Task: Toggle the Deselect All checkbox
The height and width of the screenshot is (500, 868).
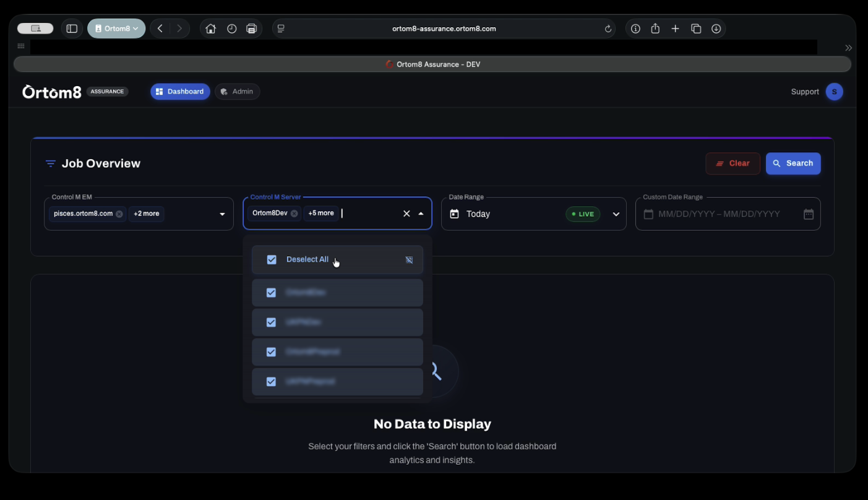Action: [272, 259]
